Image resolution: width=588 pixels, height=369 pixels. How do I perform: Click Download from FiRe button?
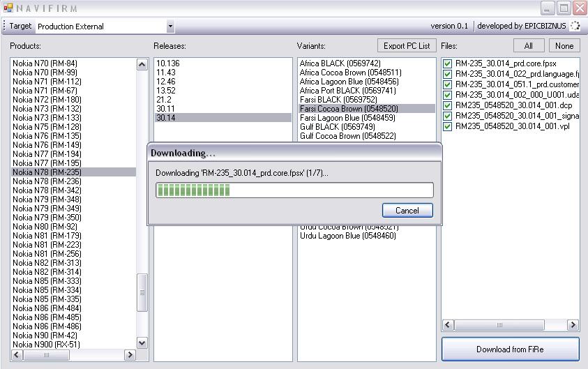coord(510,349)
